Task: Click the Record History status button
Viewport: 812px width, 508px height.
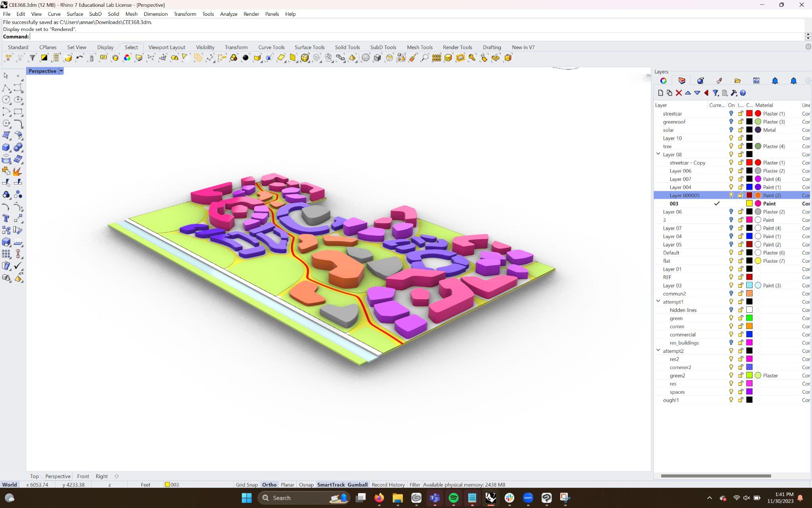Action: (x=388, y=485)
